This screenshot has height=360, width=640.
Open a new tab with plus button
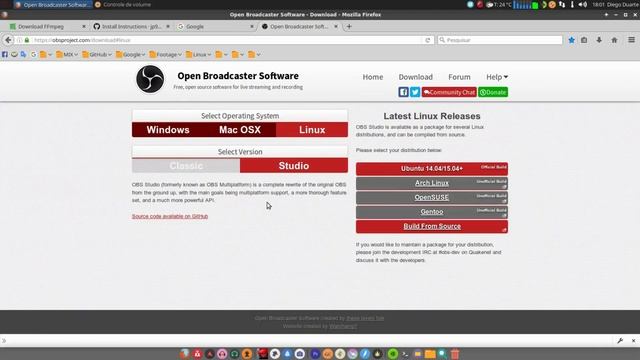point(349,27)
